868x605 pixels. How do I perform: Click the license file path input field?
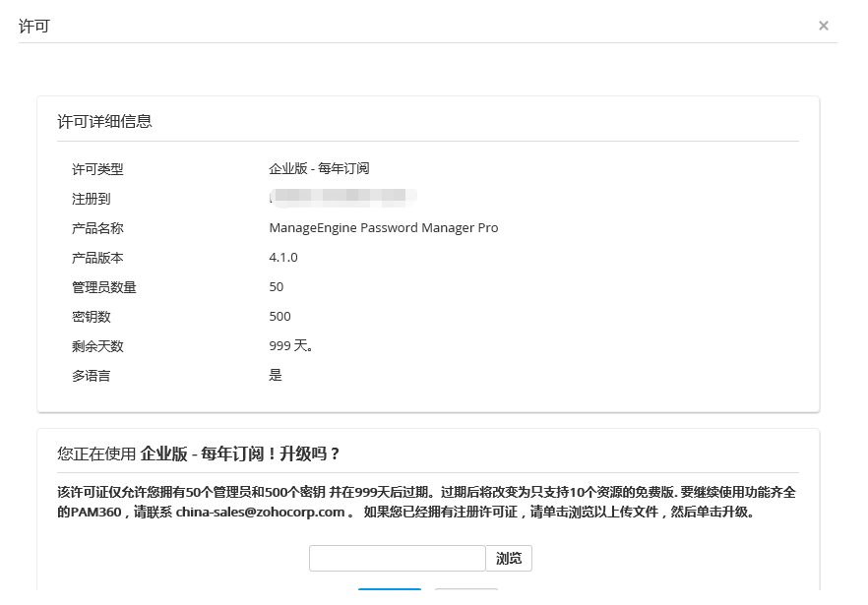coord(398,558)
